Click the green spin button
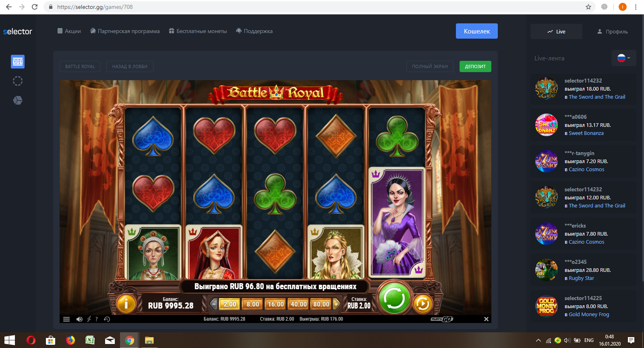 (x=394, y=299)
